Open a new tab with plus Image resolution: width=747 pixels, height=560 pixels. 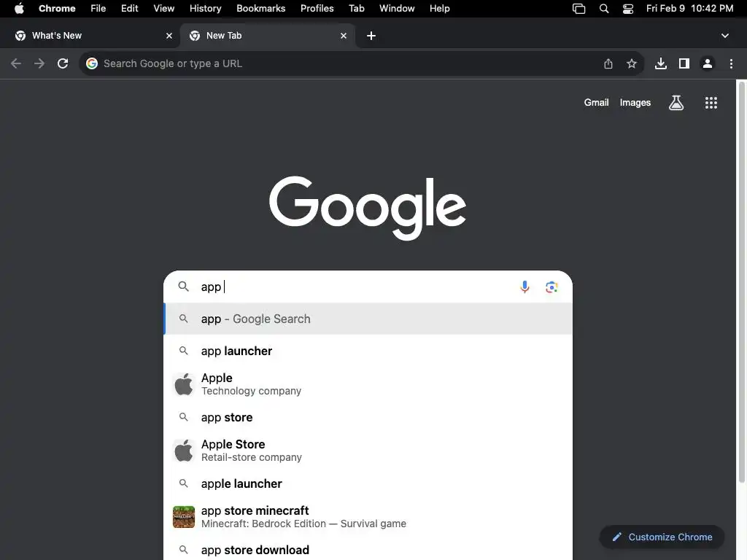click(371, 36)
